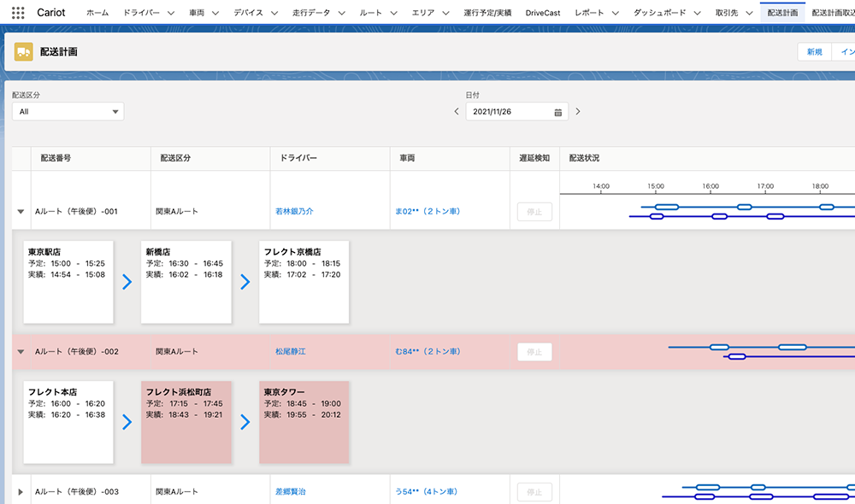Click 停止 button for route -003
The width and height of the screenshot is (855, 504).
coord(534,492)
